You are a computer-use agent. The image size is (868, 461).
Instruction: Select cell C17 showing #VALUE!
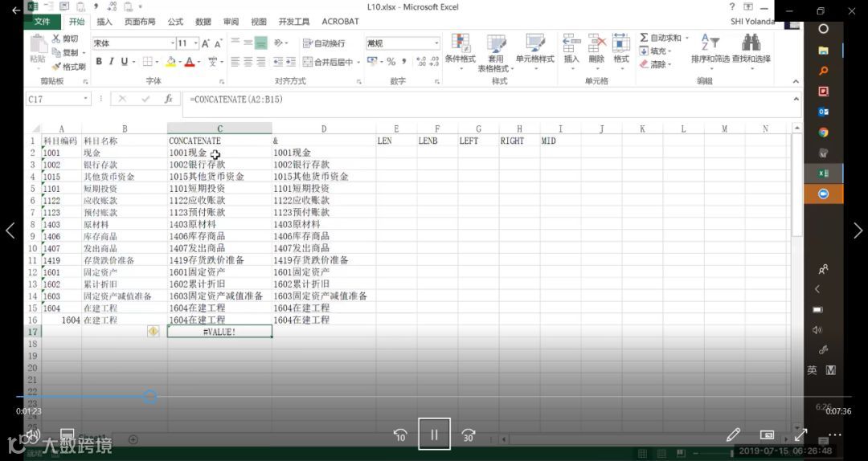tap(219, 332)
